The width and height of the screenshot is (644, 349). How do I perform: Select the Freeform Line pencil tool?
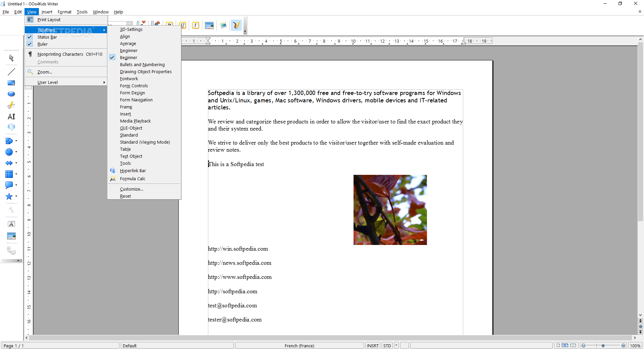11,105
